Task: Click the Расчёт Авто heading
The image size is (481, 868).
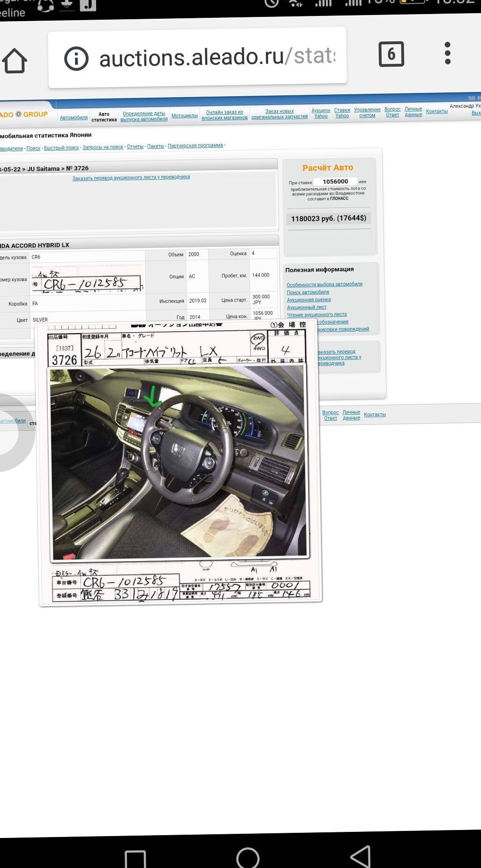Action: click(328, 168)
